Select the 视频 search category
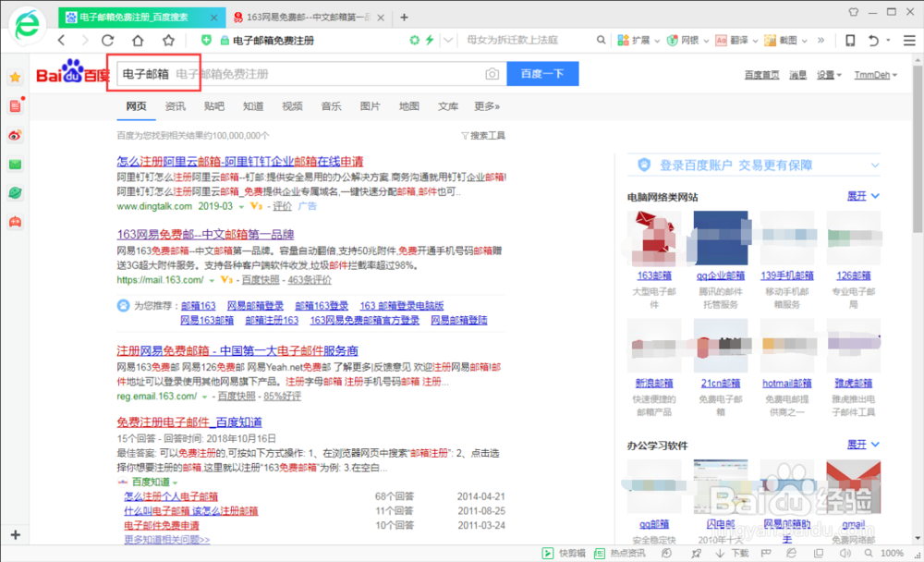 coord(292,106)
